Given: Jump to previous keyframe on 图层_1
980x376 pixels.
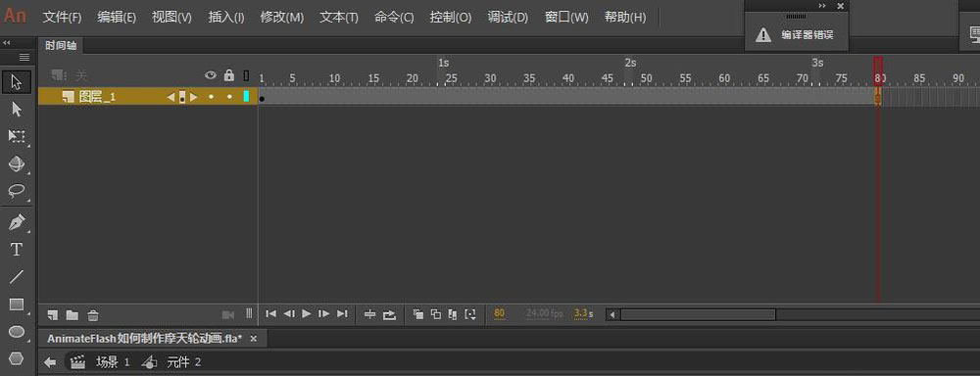Looking at the screenshot, I should [x=171, y=97].
